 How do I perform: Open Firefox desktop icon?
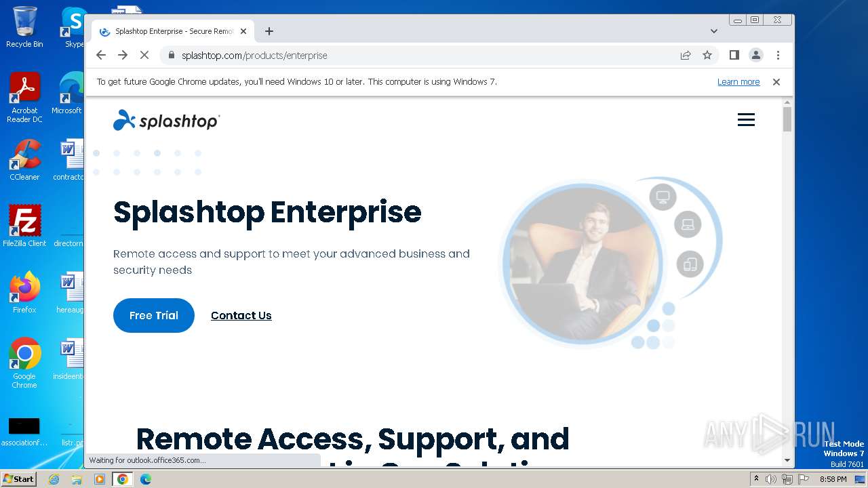tap(24, 293)
